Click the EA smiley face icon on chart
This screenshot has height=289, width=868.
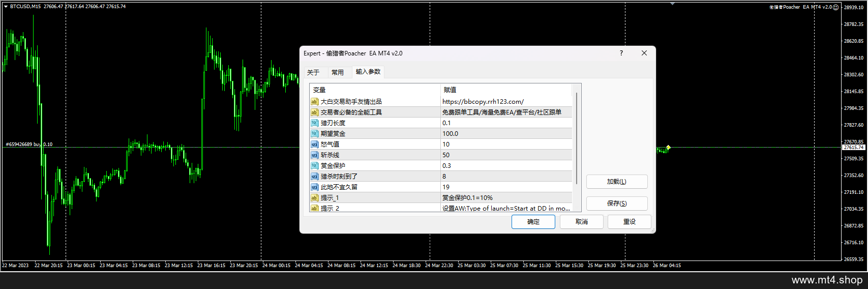[836, 7]
